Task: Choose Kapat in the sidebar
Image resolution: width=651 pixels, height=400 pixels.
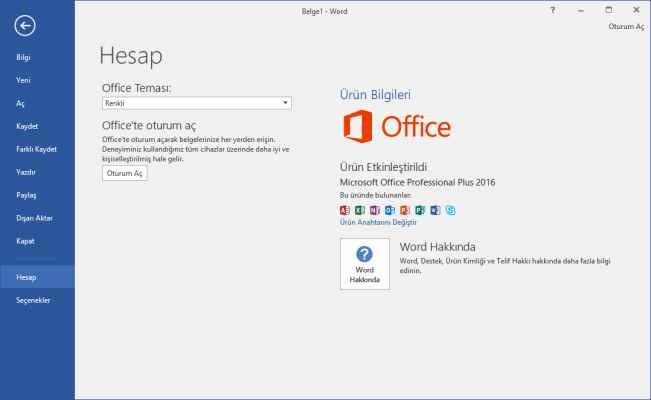Action: (x=25, y=241)
